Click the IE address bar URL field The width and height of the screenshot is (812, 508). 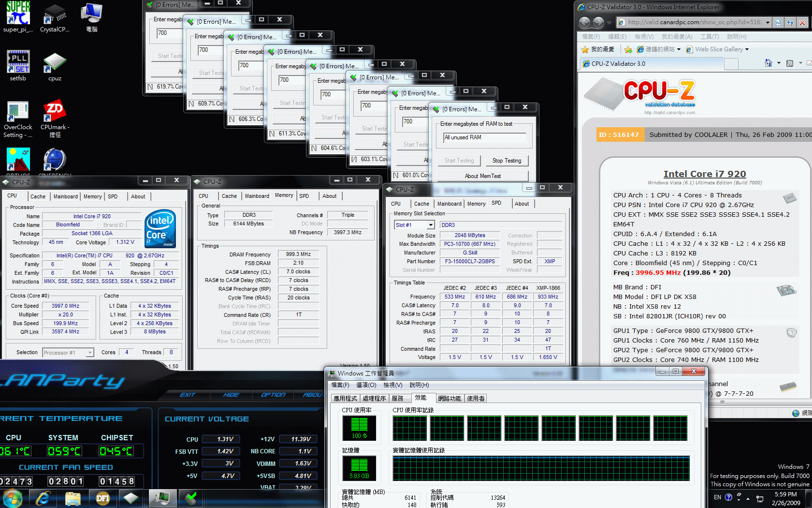point(695,22)
